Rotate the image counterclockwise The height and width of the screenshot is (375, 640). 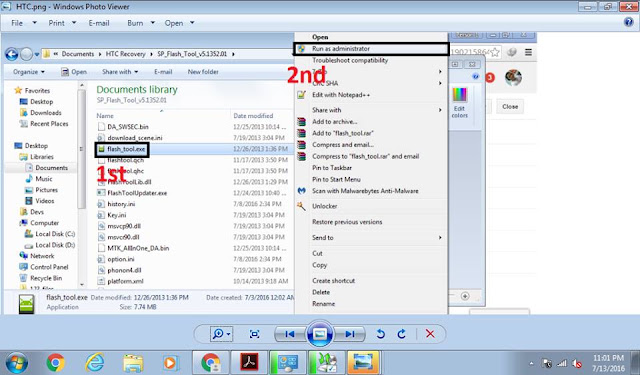pos(380,334)
